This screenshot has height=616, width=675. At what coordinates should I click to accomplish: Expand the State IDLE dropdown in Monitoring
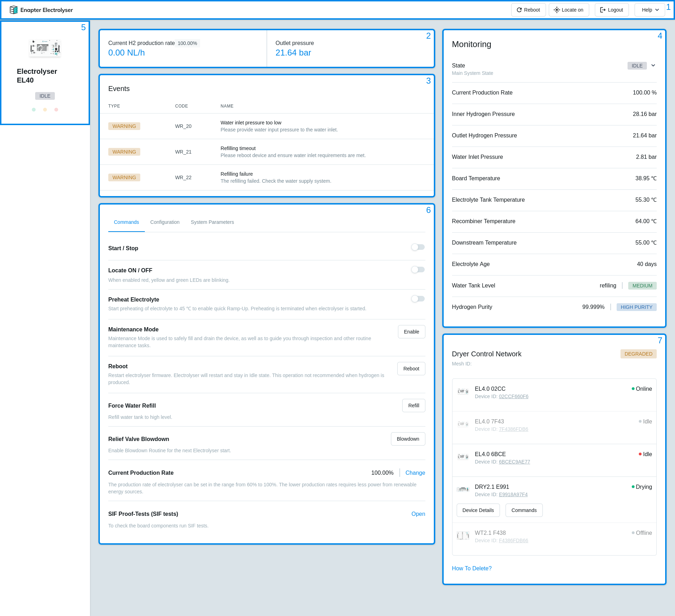click(x=654, y=66)
